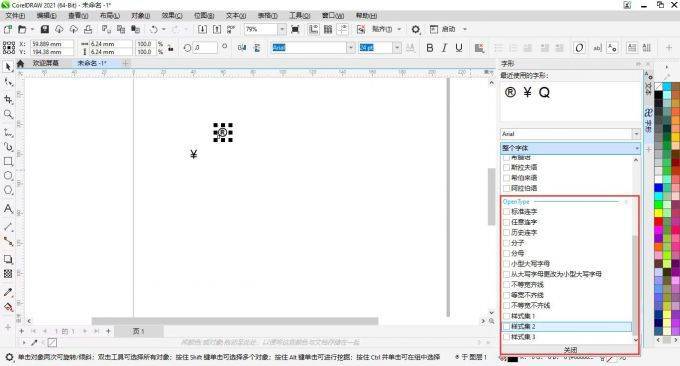Image resolution: width=680 pixels, height=366 pixels.
Task: Open the font size dropdown arrow
Action: [x=397, y=48]
